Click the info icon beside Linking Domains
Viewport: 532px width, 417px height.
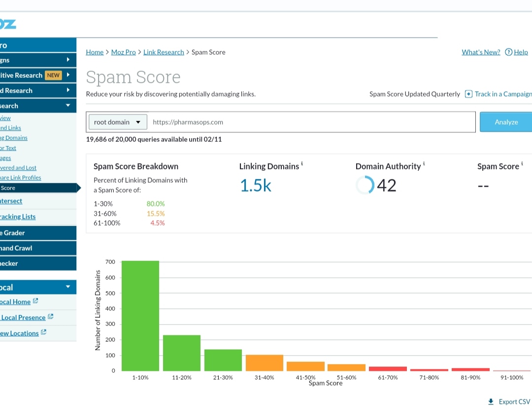tap(301, 163)
